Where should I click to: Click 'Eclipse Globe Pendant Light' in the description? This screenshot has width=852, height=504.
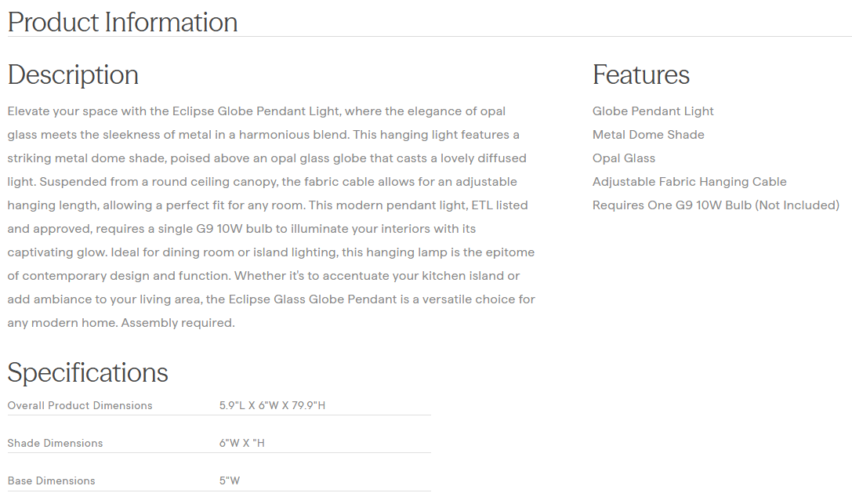pyautogui.click(x=259, y=111)
